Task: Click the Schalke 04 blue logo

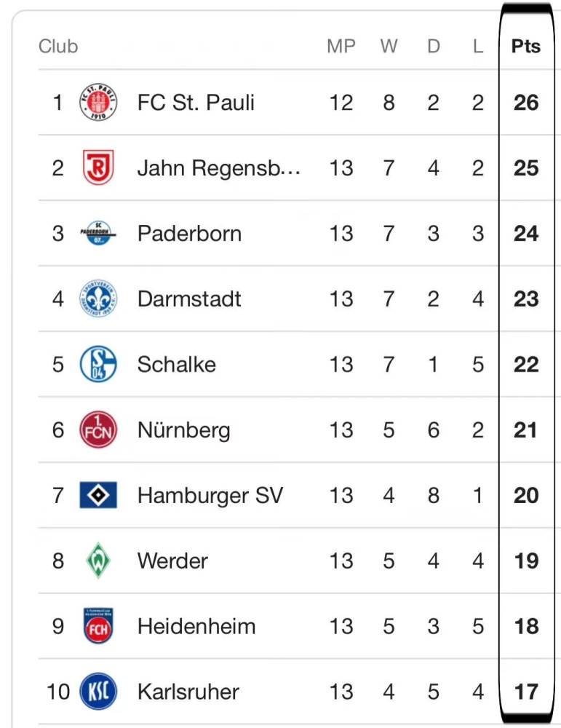Action: (x=98, y=364)
